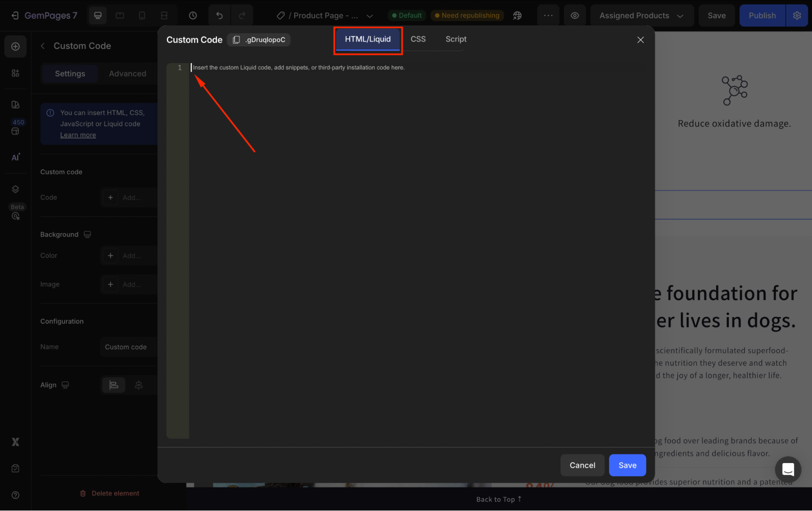Viewport: 812px width, 511px height.
Task: Expand the Product Page title dropdown
Action: pyautogui.click(x=369, y=15)
